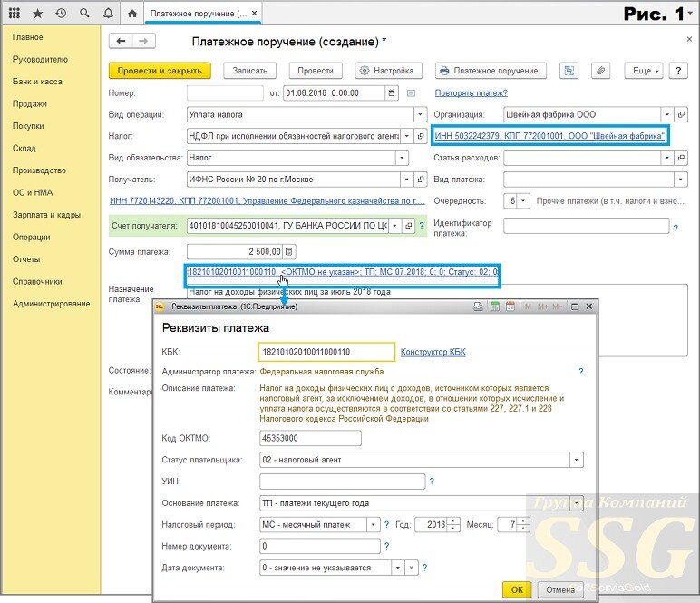Viewport: 700px width, 603px height.
Task: Click into the Код ОКТМО field
Action: click(310, 438)
